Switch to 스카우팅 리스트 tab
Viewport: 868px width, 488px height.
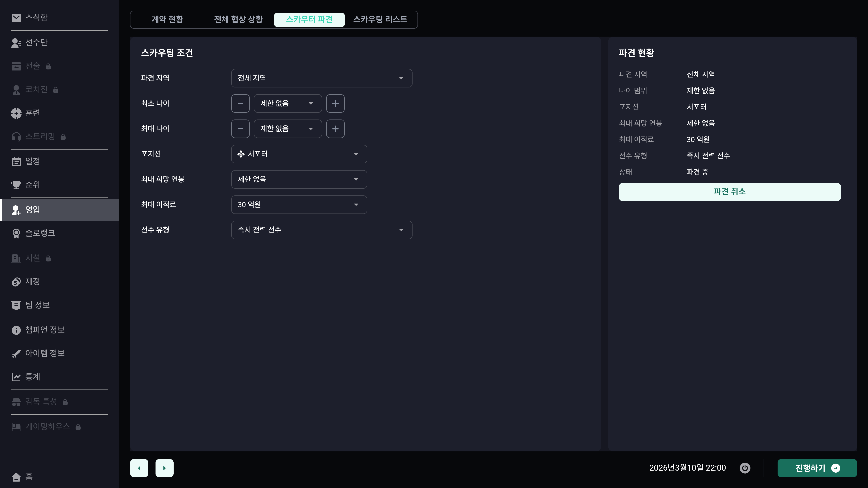point(380,19)
